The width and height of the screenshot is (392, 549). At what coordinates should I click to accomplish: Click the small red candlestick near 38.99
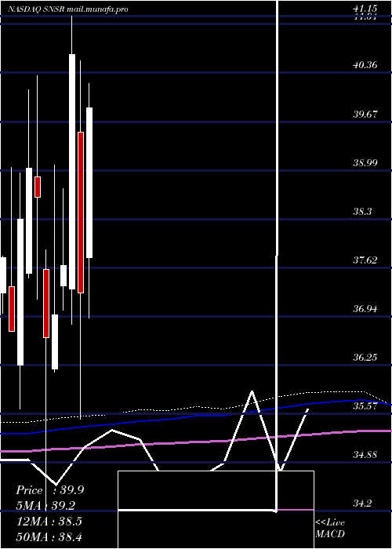tap(38, 187)
